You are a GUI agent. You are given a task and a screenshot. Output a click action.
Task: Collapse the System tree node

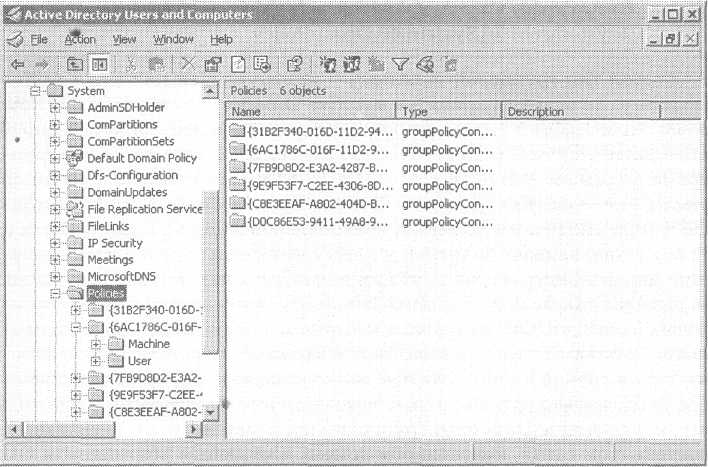click(x=35, y=91)
